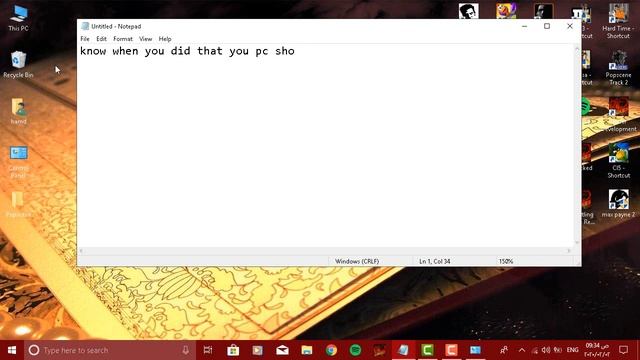Minimize the Notepad window

pyautogui.click(x=524, y=26)
